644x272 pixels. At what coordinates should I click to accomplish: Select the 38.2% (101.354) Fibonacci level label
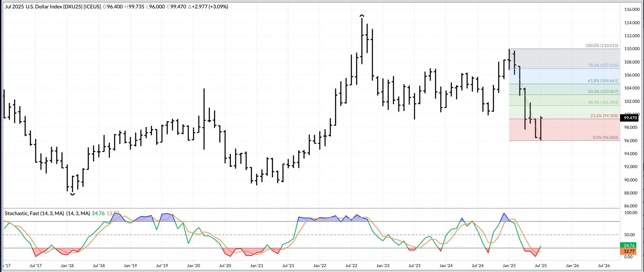point(603,102)
